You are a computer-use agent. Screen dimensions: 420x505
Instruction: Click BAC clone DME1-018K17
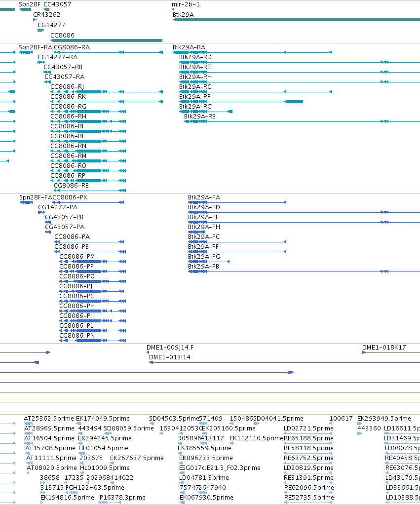click(384, 348)
